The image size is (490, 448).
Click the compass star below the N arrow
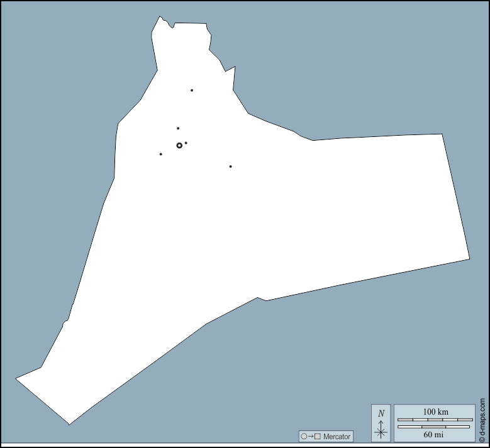381,432
